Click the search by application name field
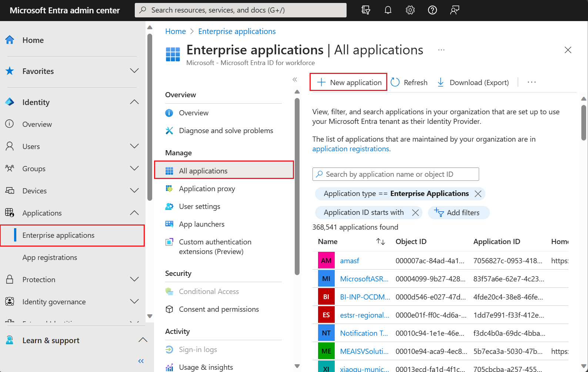 coord(395,174)
